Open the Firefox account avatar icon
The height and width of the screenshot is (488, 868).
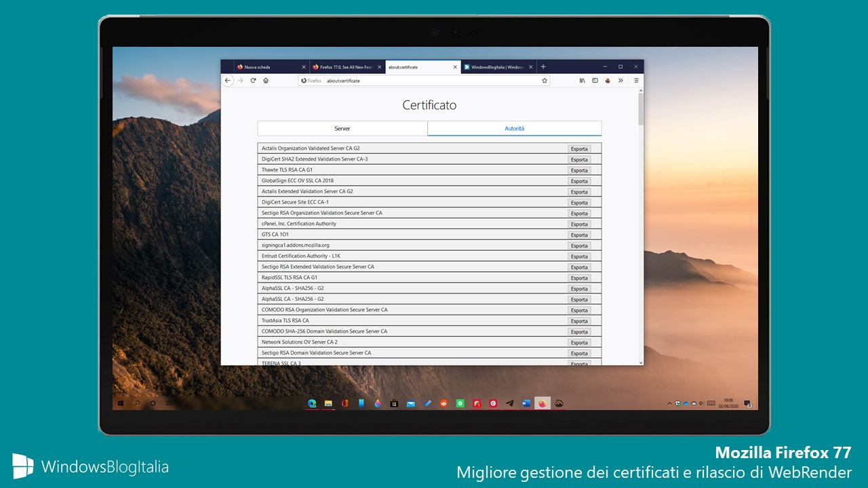tap(608, 80)
